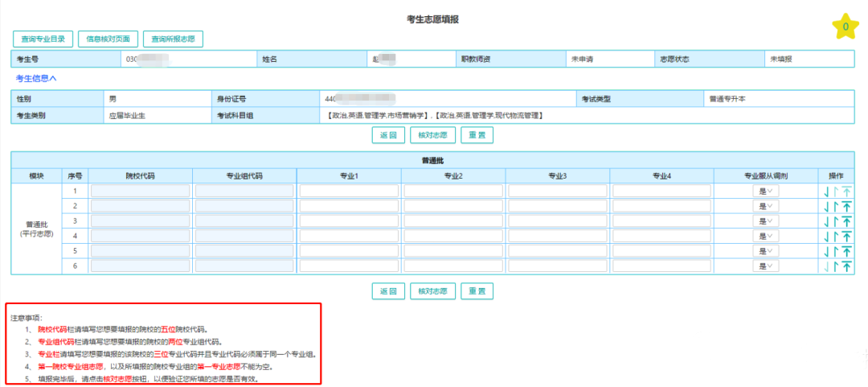Collapse the 考生信息 section
This screenshot has height=387, width=868.
click(36, 78)
